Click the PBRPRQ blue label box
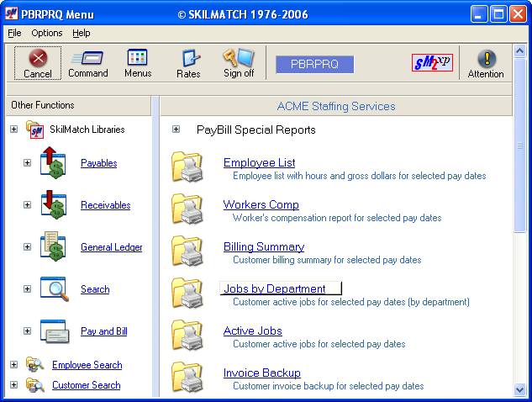Screen dimensions: 532x402 (314, 64)
